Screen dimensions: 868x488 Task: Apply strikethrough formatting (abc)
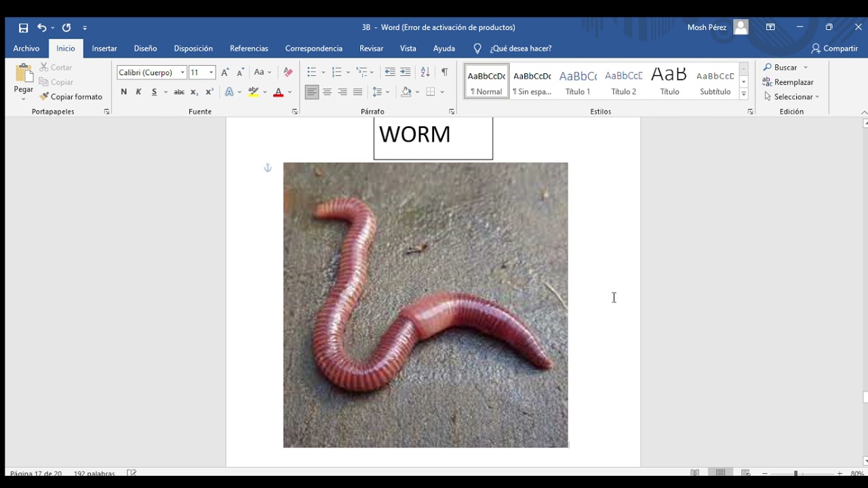pyautogui.click(x=179, y=92)
